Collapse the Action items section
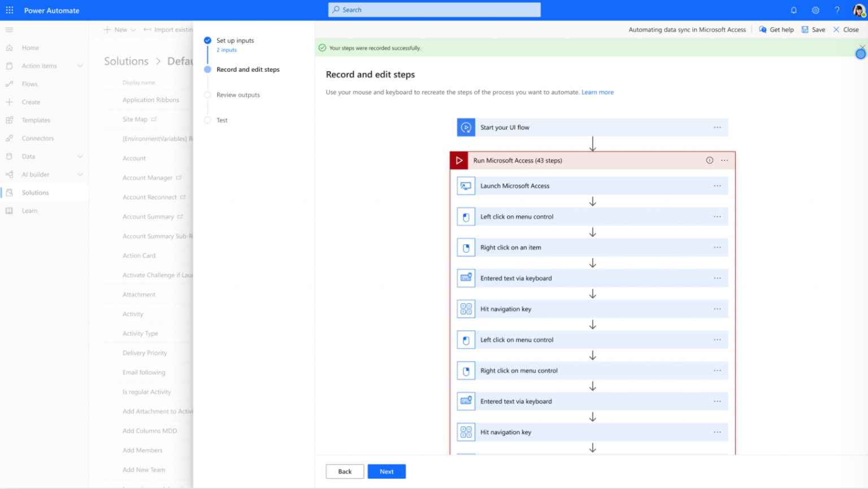 pos(80,66)
